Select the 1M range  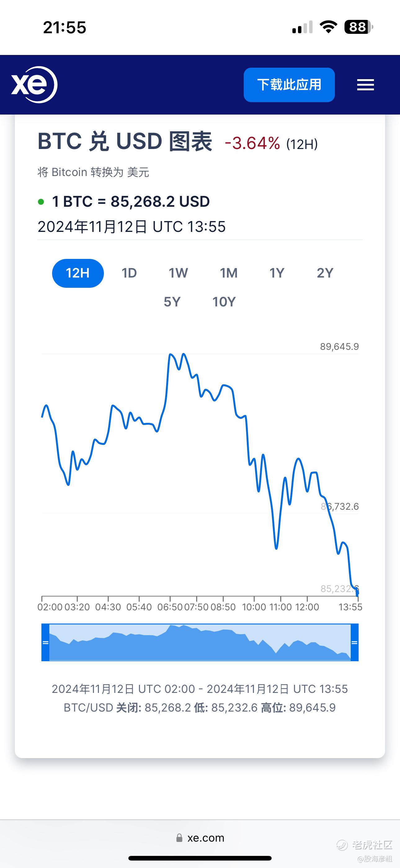pos(229,273)
